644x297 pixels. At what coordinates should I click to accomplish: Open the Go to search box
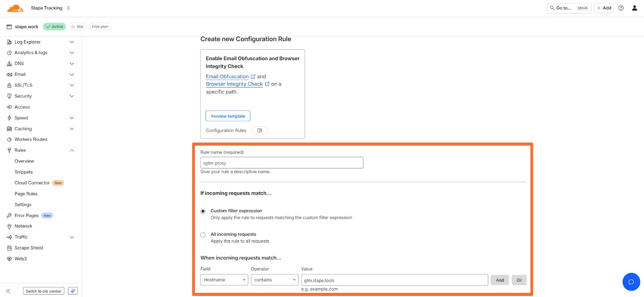click(x=569, y=8)
